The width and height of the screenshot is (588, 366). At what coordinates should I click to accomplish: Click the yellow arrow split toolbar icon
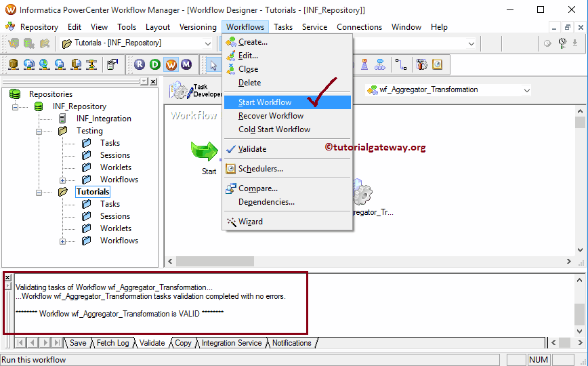point(91,64)
